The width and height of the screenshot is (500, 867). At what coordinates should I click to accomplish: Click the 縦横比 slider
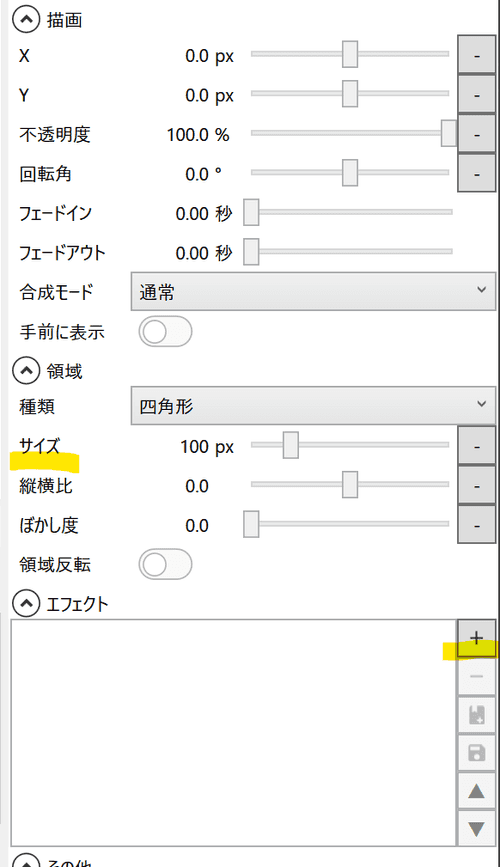350,485
